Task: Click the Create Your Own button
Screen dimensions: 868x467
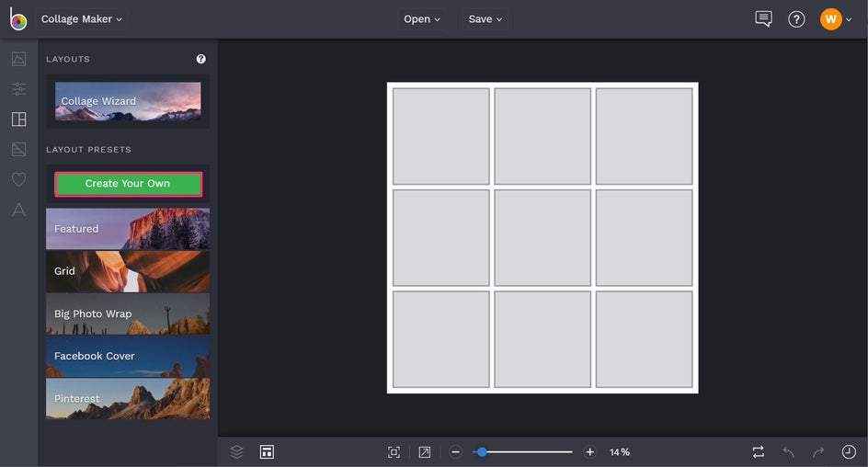Action: click(128, 184)
